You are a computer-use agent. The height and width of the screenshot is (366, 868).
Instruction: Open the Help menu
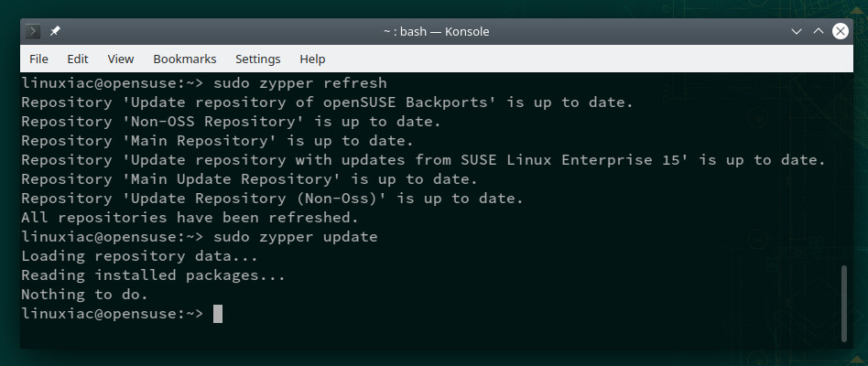pos(312,59)
